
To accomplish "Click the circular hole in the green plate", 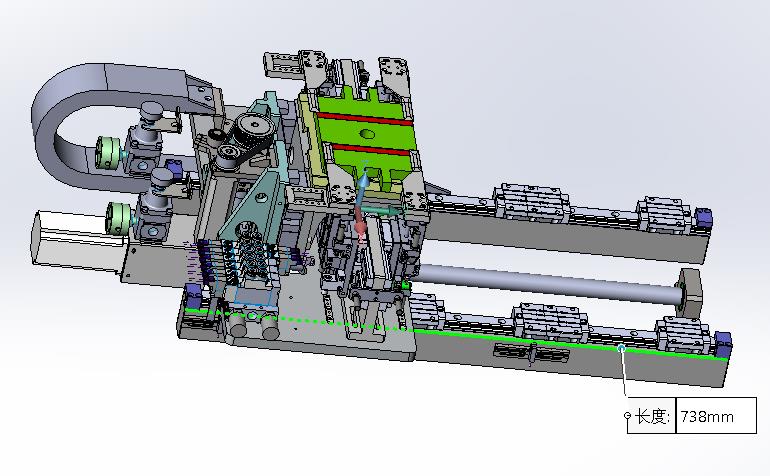I will click(367, 134).
